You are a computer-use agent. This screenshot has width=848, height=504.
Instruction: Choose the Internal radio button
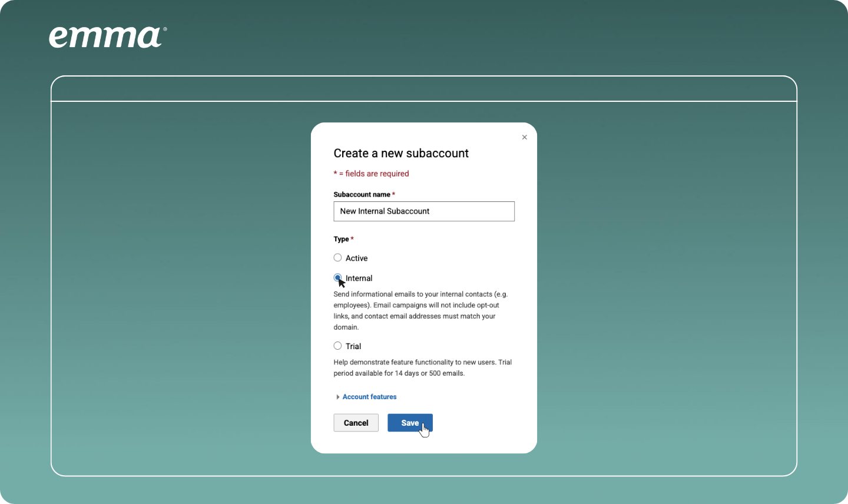(x=337, y=278)
